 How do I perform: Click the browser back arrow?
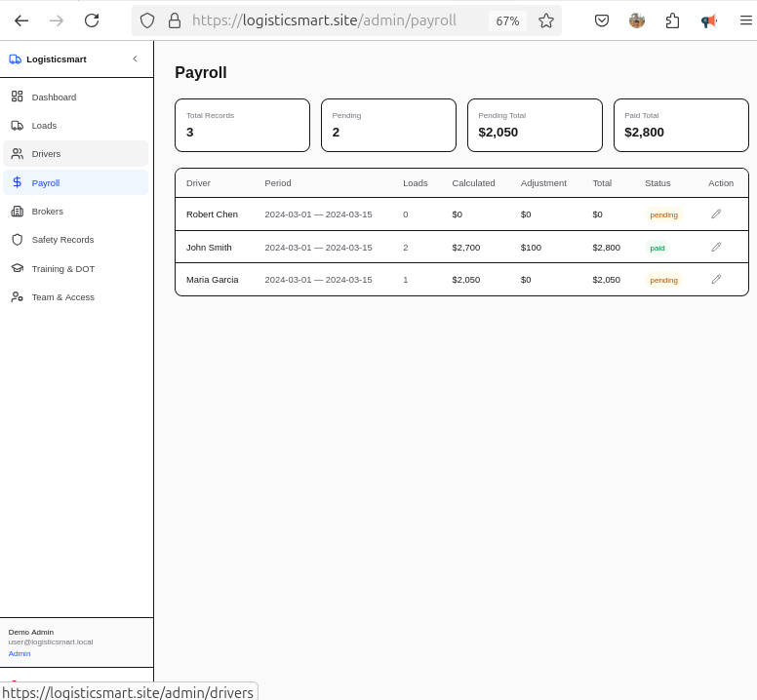21,20
